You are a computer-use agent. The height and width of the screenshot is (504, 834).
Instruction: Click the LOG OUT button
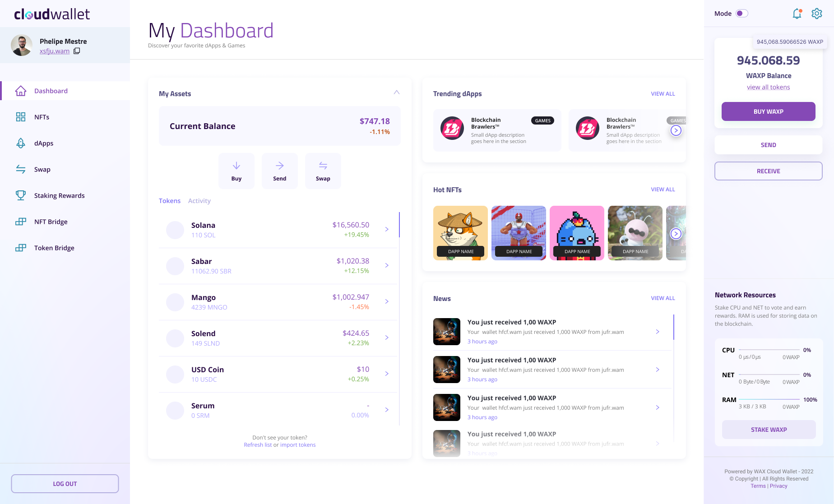point(65,484)
